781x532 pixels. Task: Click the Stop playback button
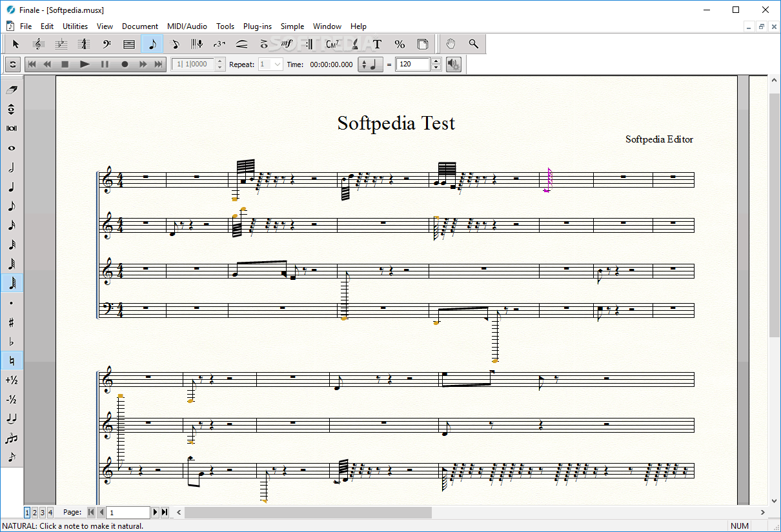tap(65, 64)
